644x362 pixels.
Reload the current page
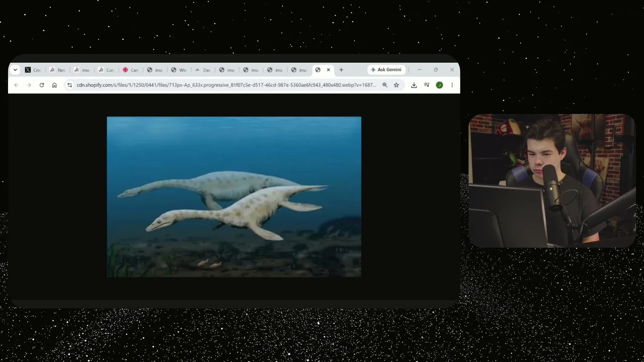[42, 85]
